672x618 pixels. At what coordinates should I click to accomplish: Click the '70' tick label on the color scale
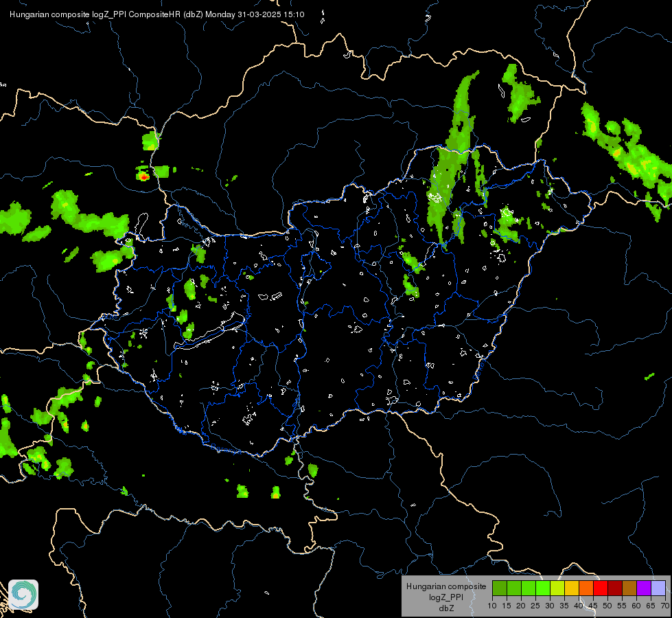point(665,606)
